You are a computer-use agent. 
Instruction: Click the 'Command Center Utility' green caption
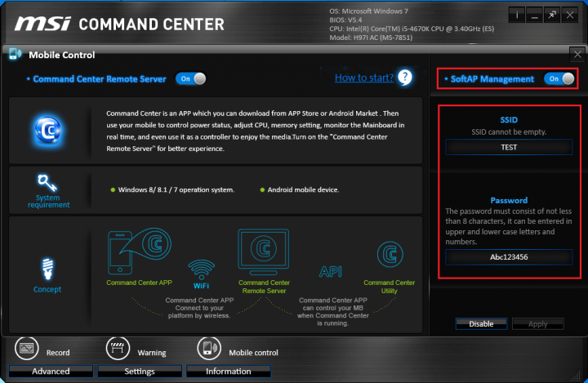tap(390, 287)
